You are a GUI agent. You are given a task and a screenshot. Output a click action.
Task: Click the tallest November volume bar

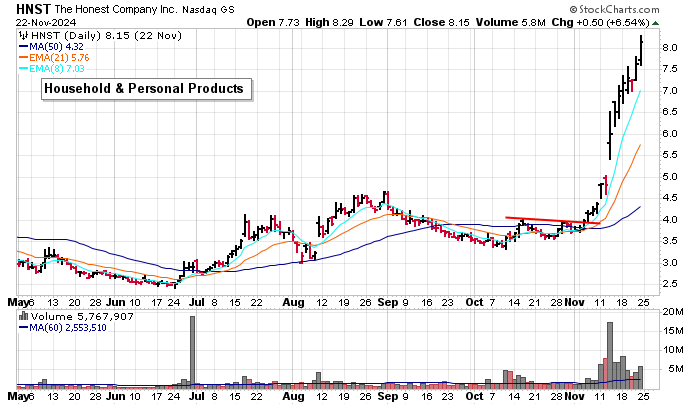point(610,355)
